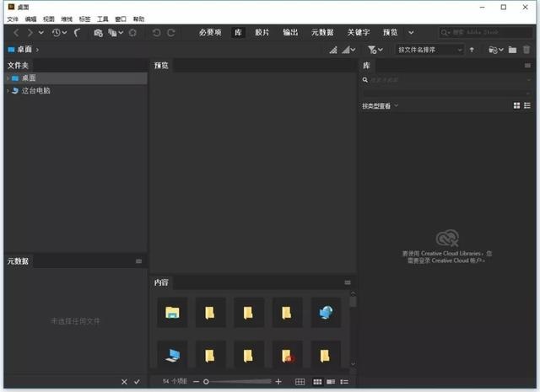Open the 堆栈 menu
This screenshot has height=392, width=540.
tap(67, 19)
